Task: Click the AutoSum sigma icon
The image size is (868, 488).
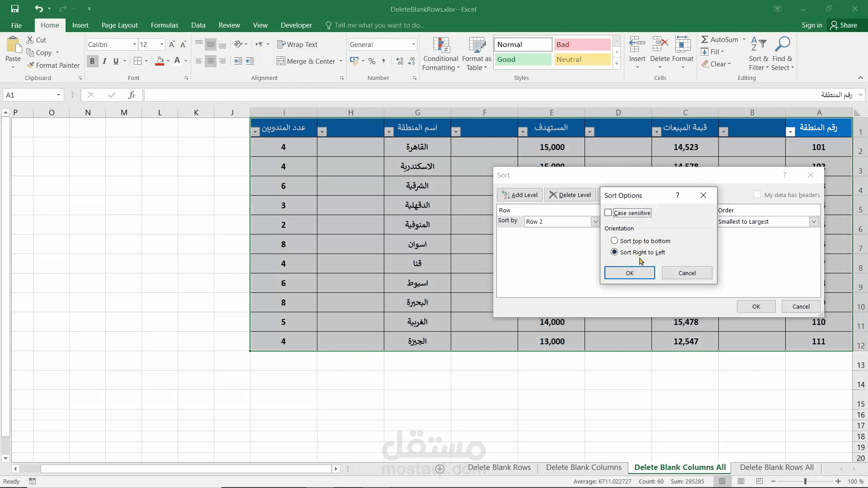Action: click(x=705, y=40)
